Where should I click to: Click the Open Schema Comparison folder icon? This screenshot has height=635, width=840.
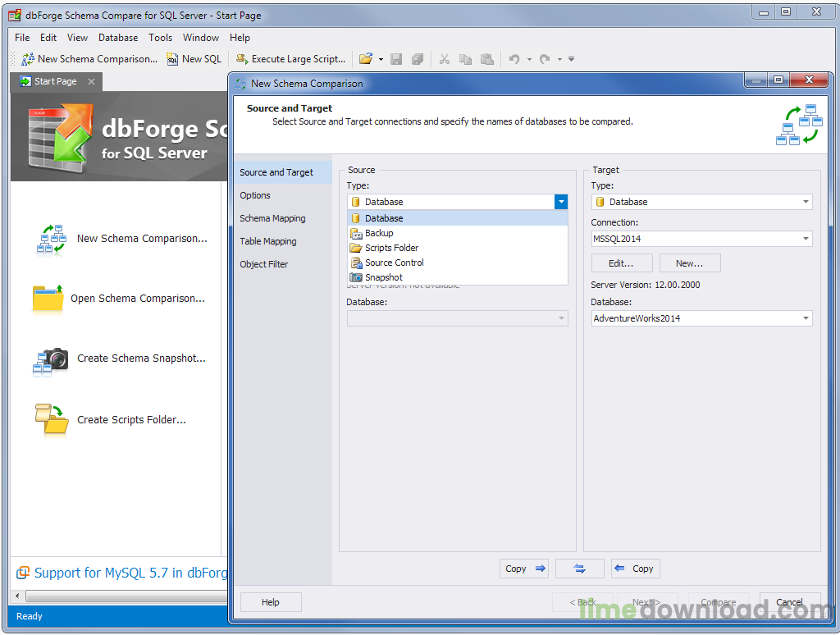pyautogui.click(x=48, y=299)
